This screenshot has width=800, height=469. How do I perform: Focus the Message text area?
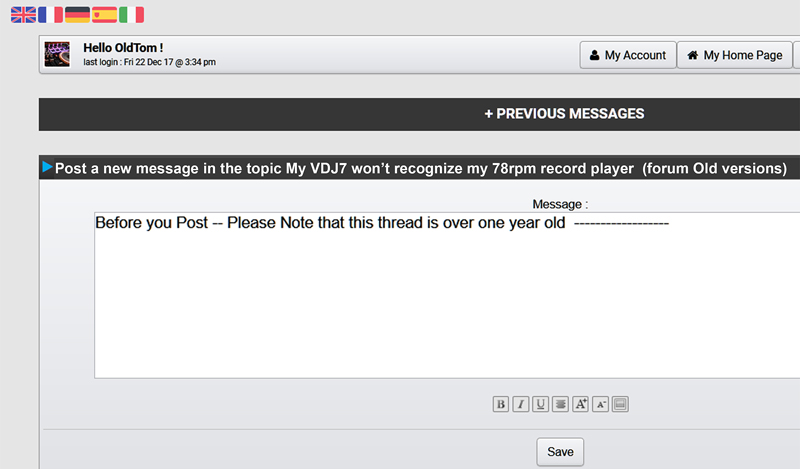pos(447,295)
